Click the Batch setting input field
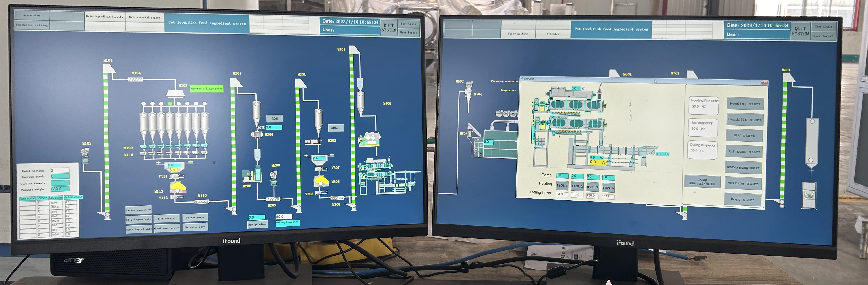This screenshot has width=868, height=285. point(60,170)
